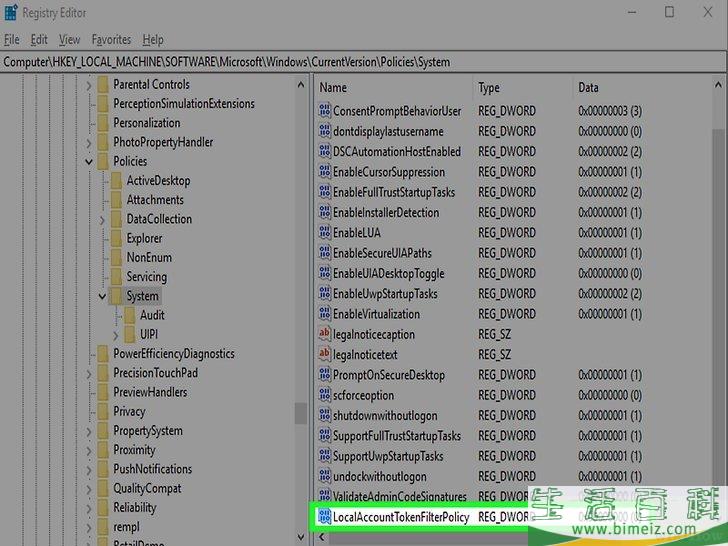Select the System folder icon in tree

(117, 296)
